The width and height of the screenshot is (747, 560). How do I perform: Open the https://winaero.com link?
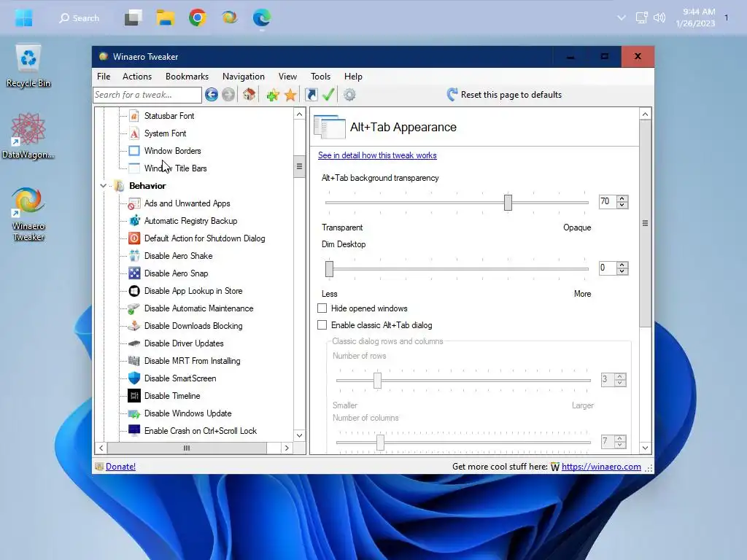601,467
